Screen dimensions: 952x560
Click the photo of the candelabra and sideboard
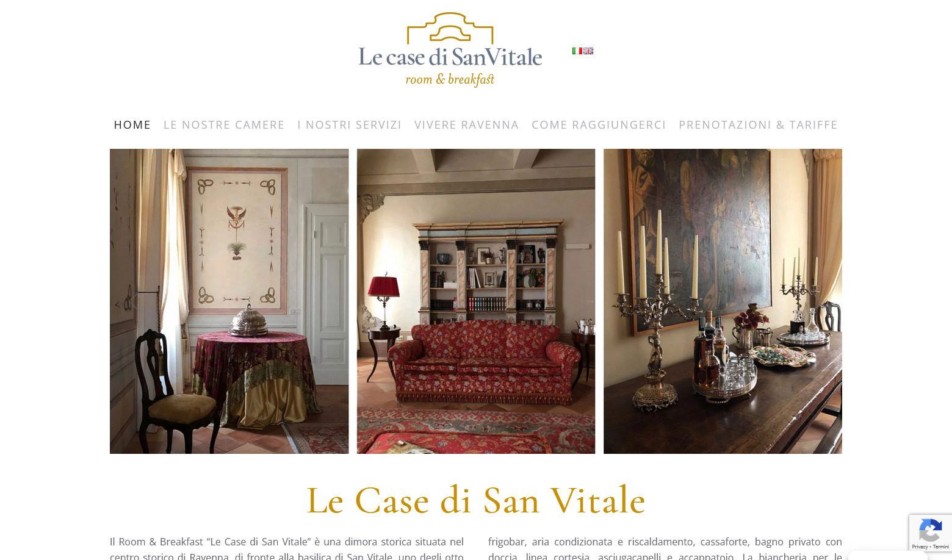pyautogui.click(x=723, y=301)
